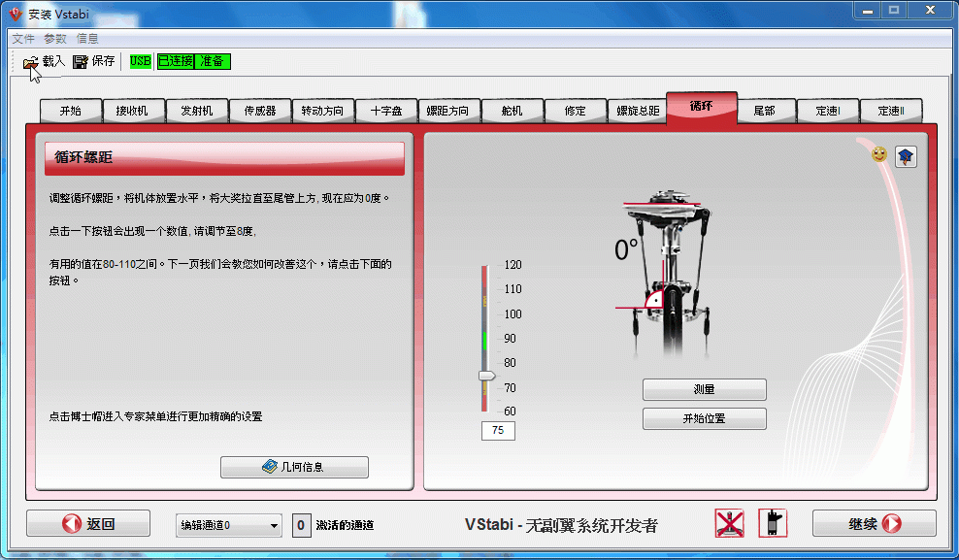The height and width of the screenshot is (560, 959).
Task: Click the Vstabi logo in title bar
Action: [15, 15]
